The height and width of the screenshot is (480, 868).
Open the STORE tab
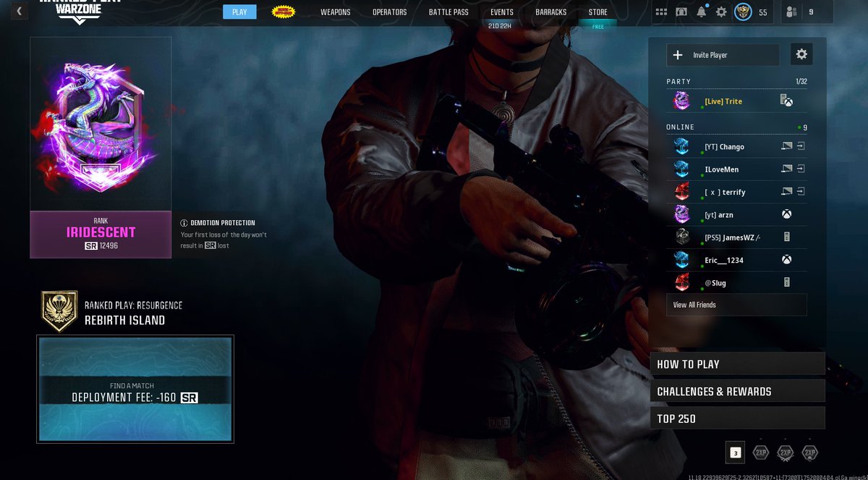598,12
